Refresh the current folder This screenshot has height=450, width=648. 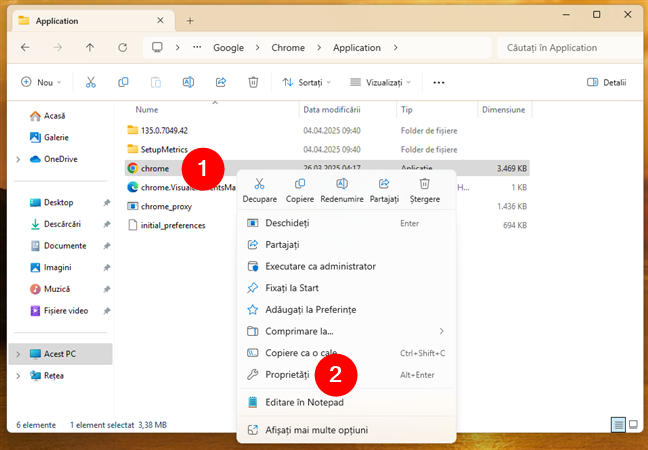[x=122, y=48]
